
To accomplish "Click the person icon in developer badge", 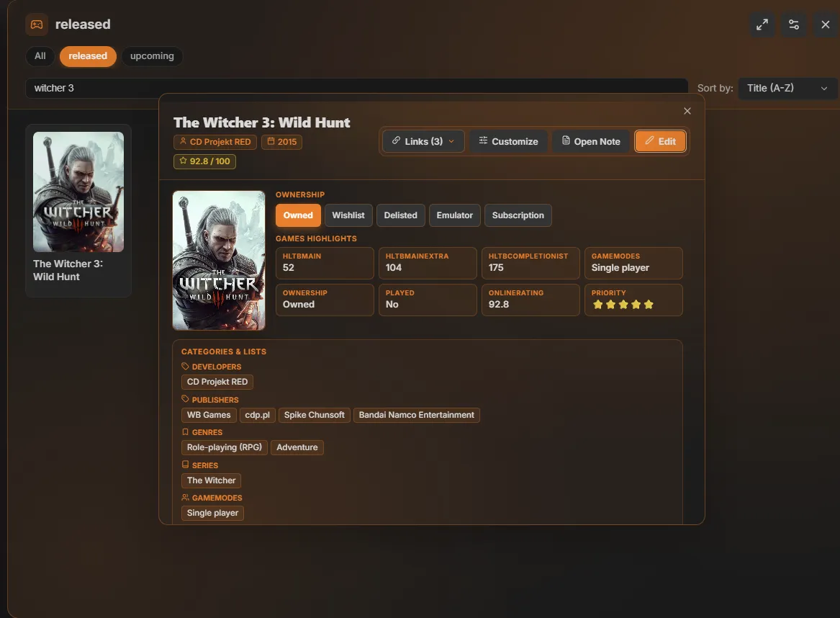I will coord(184,141).
